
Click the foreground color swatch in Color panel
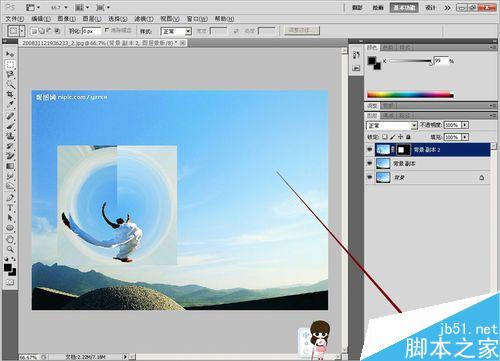[x=372, y=61]
